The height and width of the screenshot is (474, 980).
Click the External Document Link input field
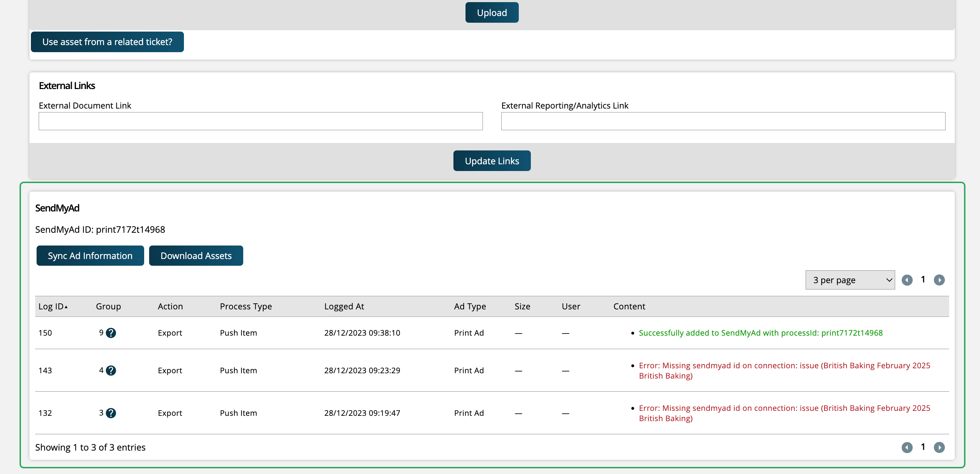tap(260, 121)
